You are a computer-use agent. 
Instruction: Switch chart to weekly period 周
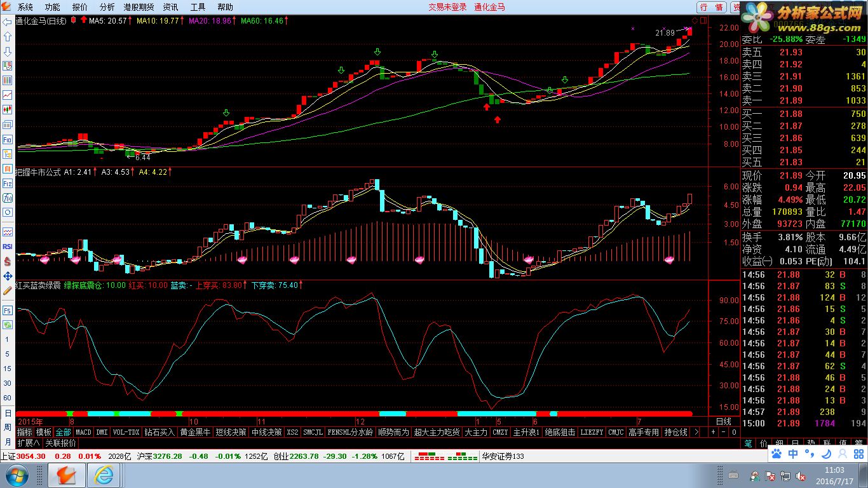pos(8,427)
